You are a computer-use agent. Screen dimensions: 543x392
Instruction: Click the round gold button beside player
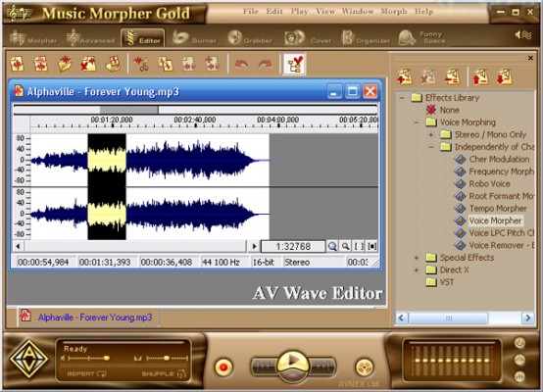(x=365, y=367)
